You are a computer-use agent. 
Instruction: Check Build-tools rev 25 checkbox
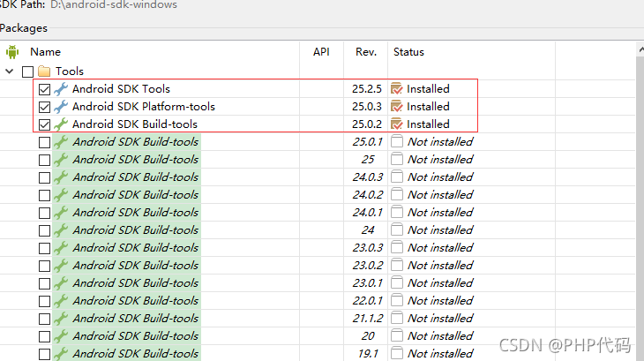[x=44, y=160]
